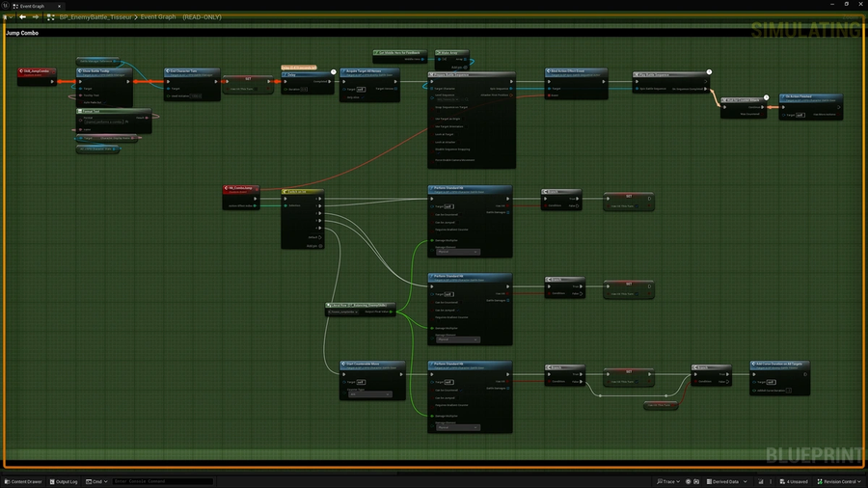Click the 4 Unsaved status indicator
Viewport: 868px width, 488px height.
794,481
